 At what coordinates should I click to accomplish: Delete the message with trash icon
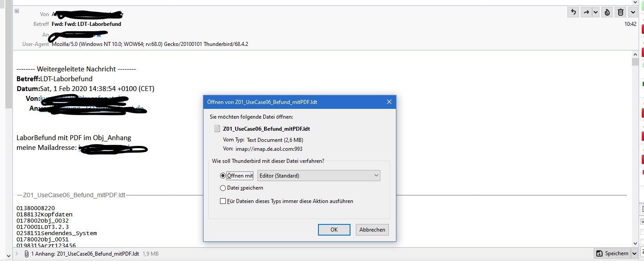(x=620, y=12)
